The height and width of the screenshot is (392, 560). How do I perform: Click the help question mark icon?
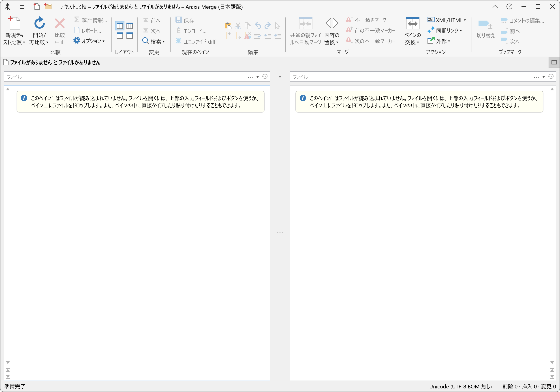tap(509, 7)
